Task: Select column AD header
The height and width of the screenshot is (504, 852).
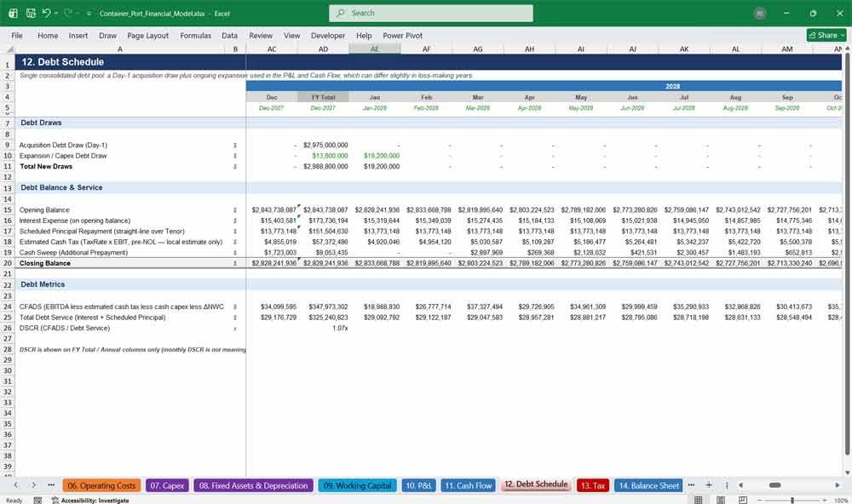Action: (x=323, y=49)
